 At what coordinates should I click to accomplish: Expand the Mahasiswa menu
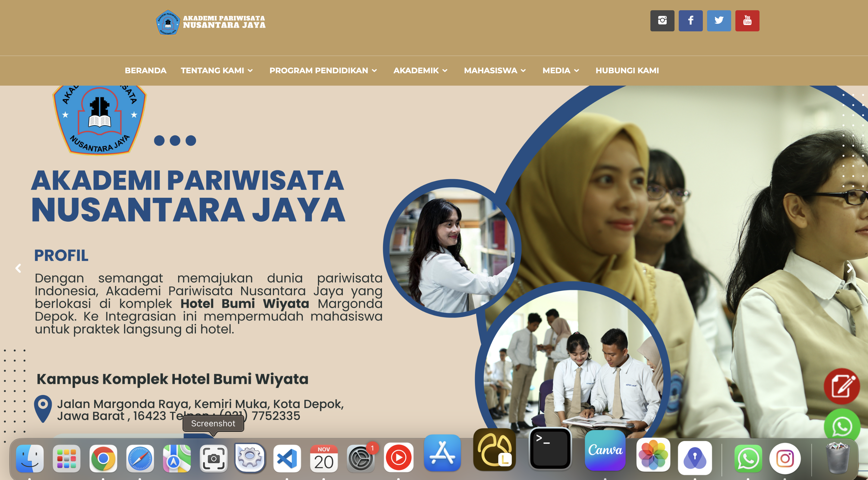tap(494, 71)
